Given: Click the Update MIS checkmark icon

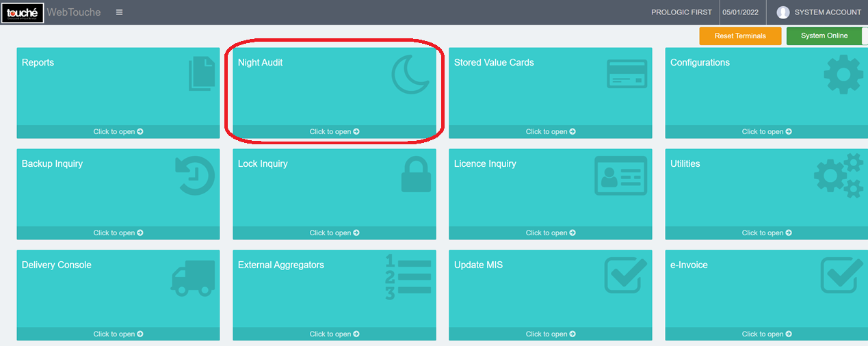Looking at the screenshot, I should click(x=625, y=275).
